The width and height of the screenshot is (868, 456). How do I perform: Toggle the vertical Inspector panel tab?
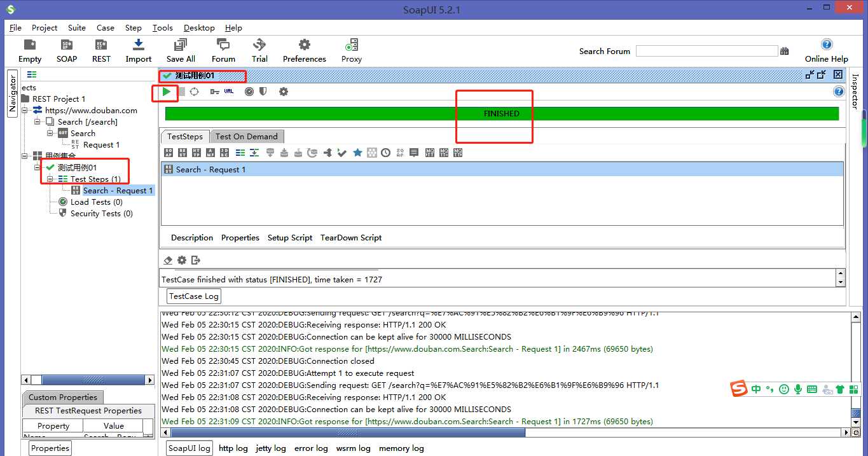pos(855,92)
